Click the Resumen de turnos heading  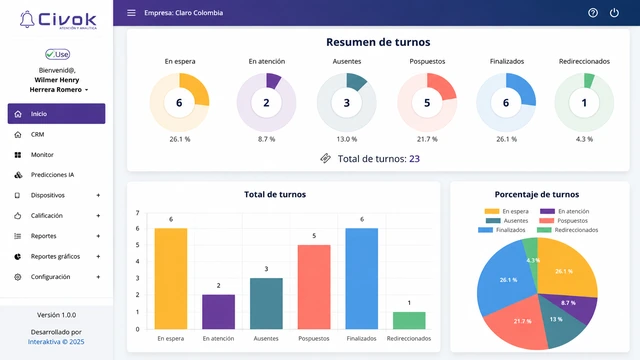click(x=378, y=42)
